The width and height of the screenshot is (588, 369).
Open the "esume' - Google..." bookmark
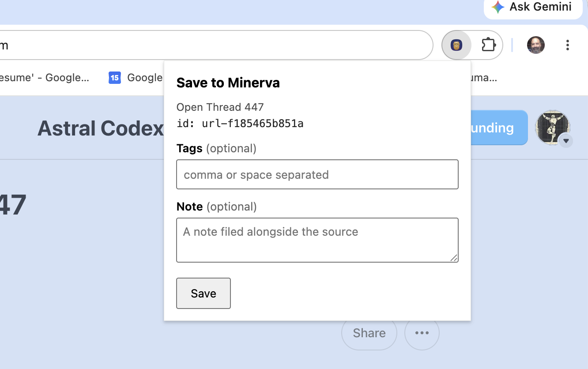pos(44,78)
